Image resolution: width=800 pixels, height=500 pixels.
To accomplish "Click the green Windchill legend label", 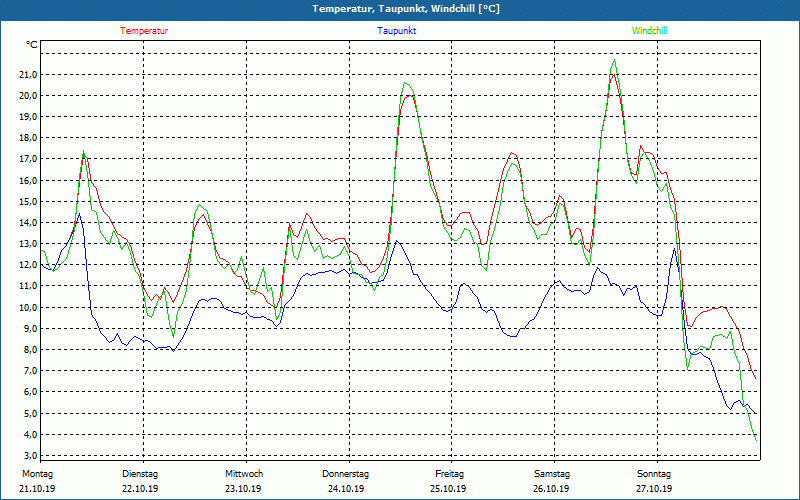I will click(x=649, y=31).
